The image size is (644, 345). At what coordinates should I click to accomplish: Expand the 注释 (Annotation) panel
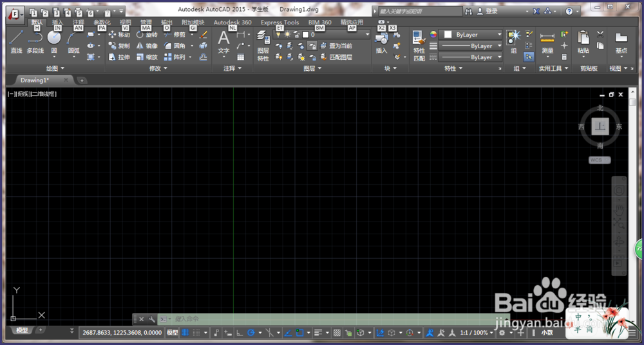point(232,69)
